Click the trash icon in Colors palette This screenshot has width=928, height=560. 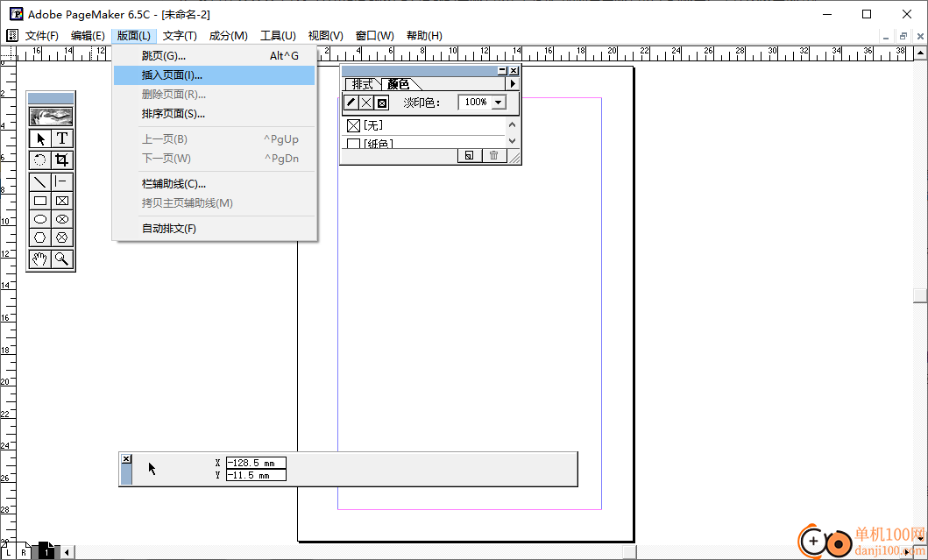click(493, 156)
